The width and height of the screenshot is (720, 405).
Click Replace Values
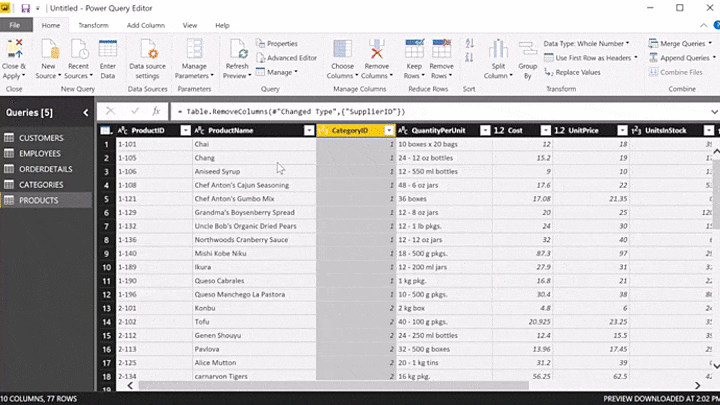coord(572,72)
